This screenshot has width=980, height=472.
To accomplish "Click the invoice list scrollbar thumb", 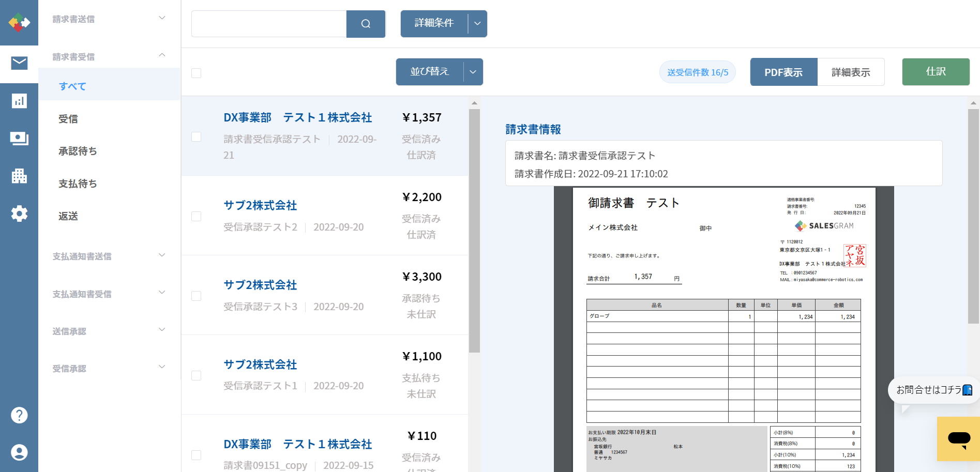I will [474, 231].
